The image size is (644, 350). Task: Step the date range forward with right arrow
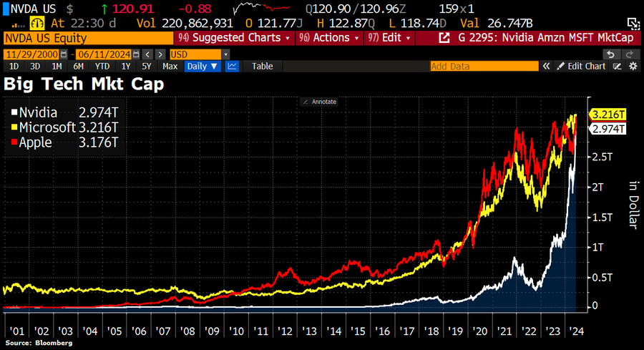pos(160,54)
